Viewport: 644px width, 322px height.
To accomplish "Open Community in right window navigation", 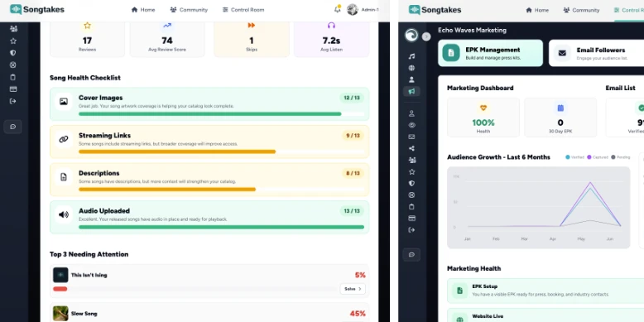I will coord(581,10).
